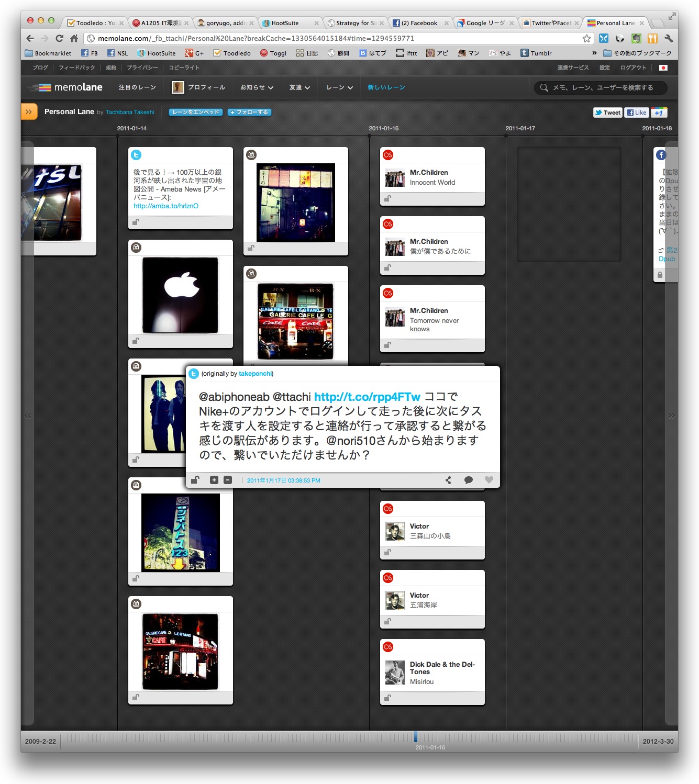Expand the レーン dropdown menu
The width and height of the screenshot is (699, 784).
pyautogui.click(x=339, y=87)
